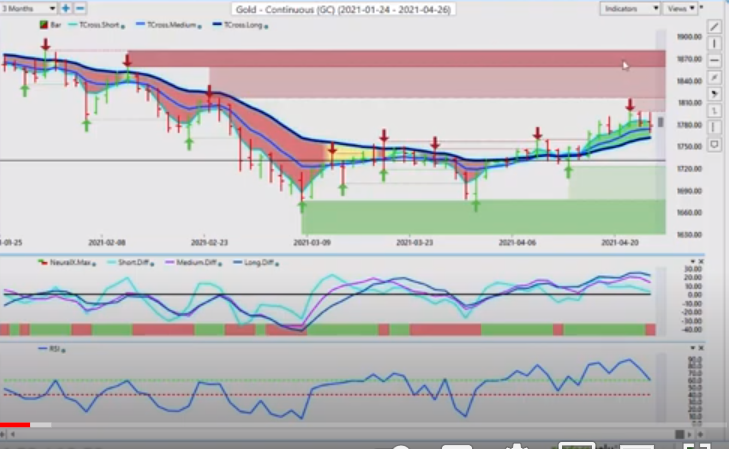
Task: Toggle the dot next to TCross.Long
Action: pyautogui.click(x=266, y=27)
